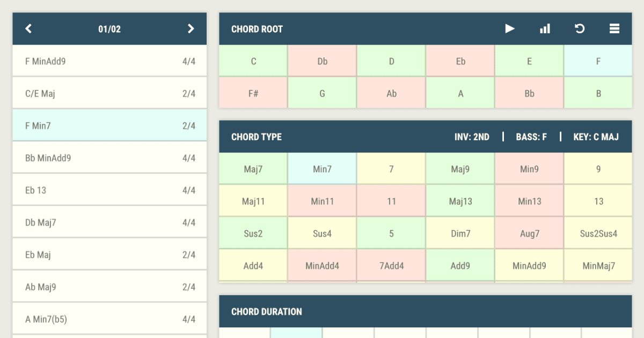This screenshot has width=644, height=338.
Task: Open the hamburger menu icon
Action: pyautogui.click(x=614, y=28)
